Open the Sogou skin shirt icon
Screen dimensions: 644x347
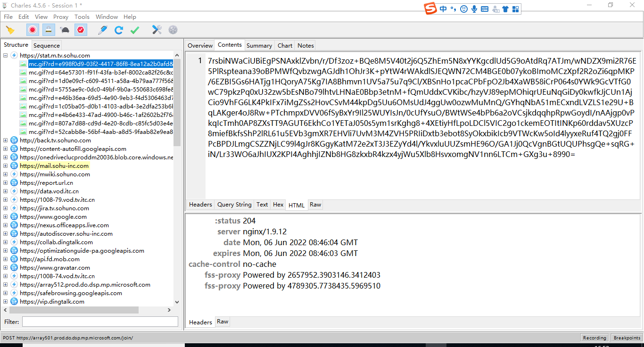[505, 9]
